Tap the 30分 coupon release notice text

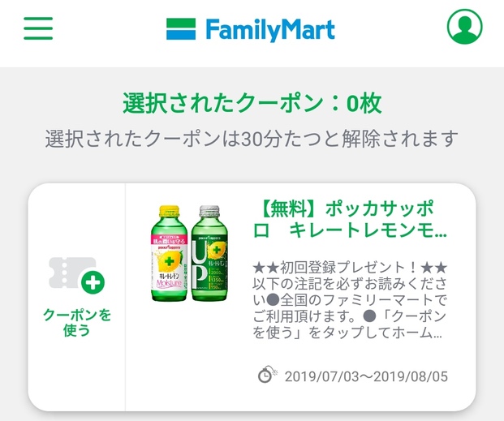[x=252, y=139]
